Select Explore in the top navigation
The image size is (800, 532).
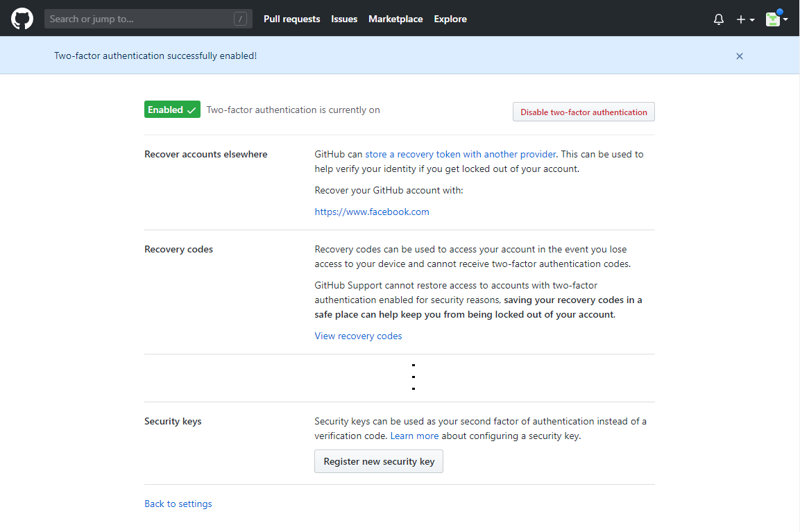point(450,19)
